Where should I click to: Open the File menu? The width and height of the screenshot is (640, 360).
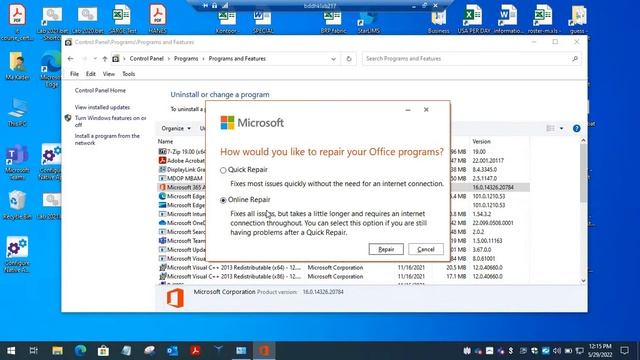coord(74,74)
